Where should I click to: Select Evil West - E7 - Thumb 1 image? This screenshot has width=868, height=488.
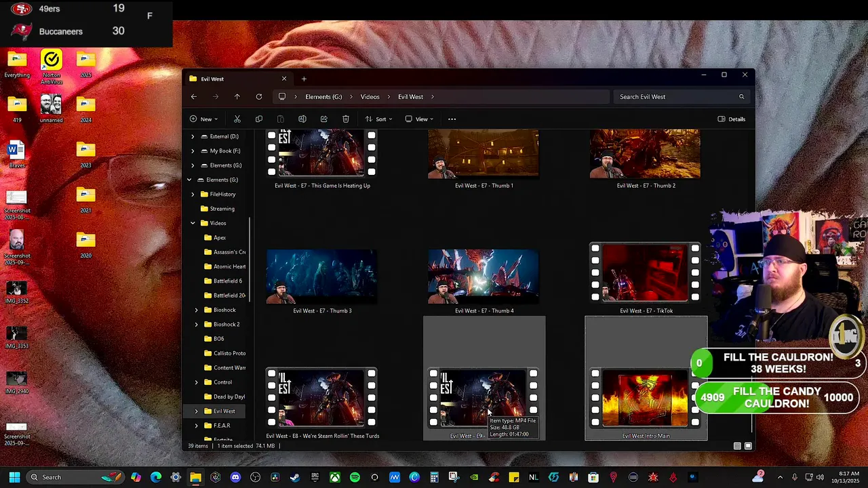[x=484, y=159]
